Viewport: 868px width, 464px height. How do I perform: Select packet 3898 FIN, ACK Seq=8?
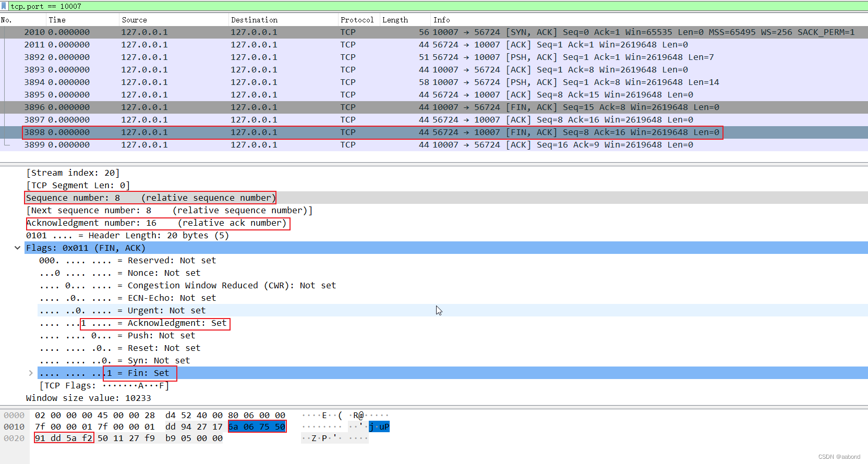(434, 132)
